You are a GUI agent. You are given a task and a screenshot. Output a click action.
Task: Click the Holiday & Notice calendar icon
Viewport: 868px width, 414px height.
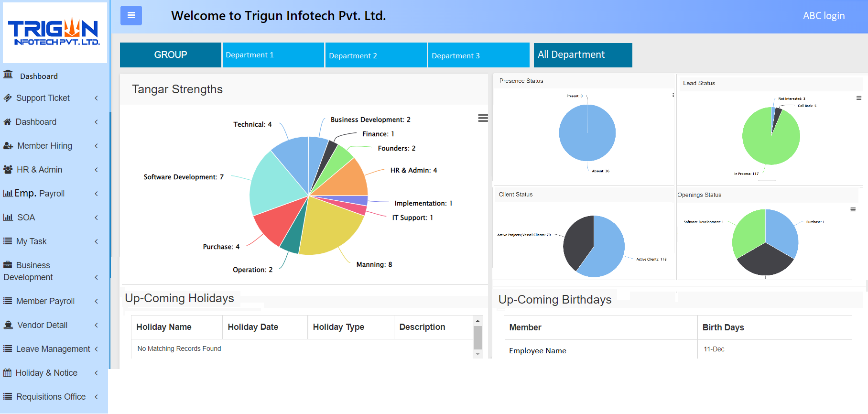pos(7,373)
